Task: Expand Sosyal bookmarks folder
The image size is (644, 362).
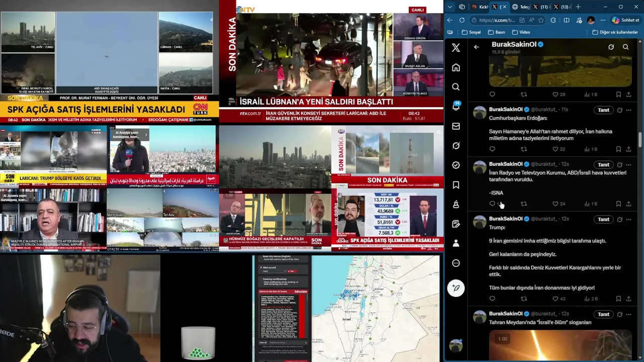Action: tap(470, 32)
